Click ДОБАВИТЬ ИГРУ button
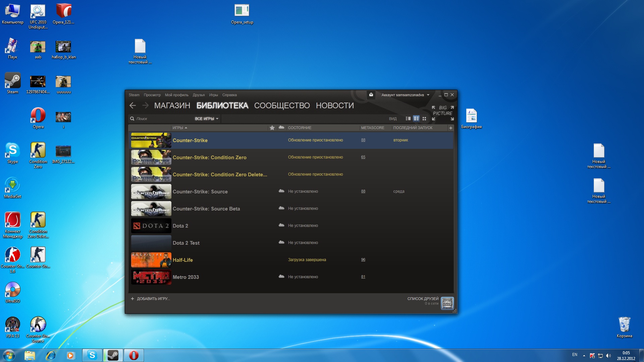Screen dimensions: 644x362 pyautogui.click(x=150, y=299)
